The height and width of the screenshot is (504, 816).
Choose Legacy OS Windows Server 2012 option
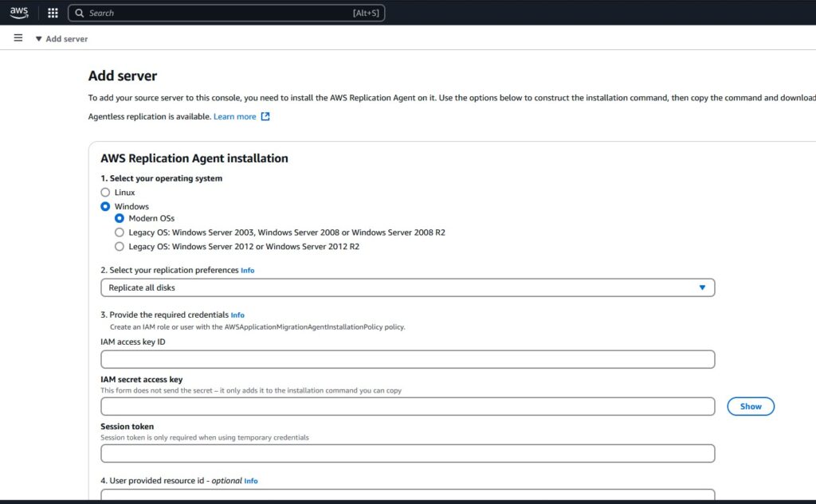click(x=120, y=247)
